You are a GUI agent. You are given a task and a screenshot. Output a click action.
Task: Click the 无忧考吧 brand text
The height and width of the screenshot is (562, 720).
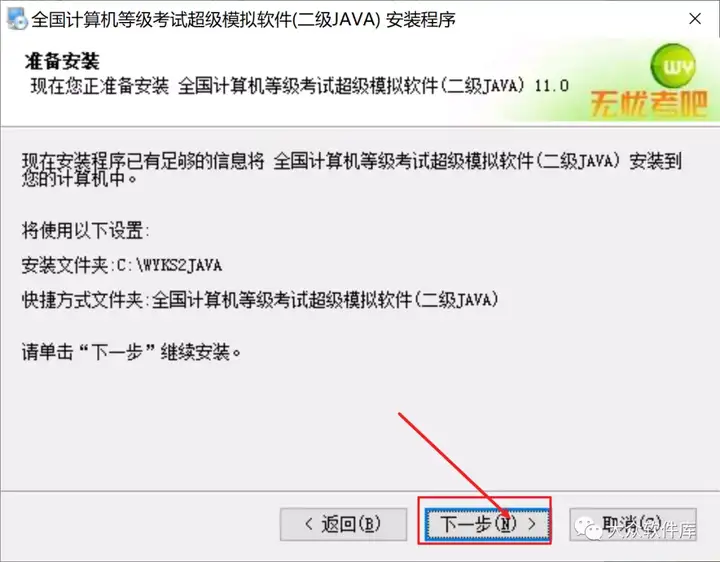648,104
